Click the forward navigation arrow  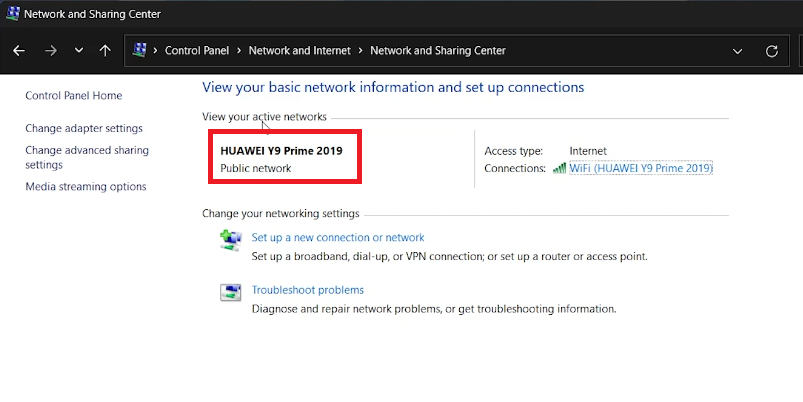tap(51, 51)
